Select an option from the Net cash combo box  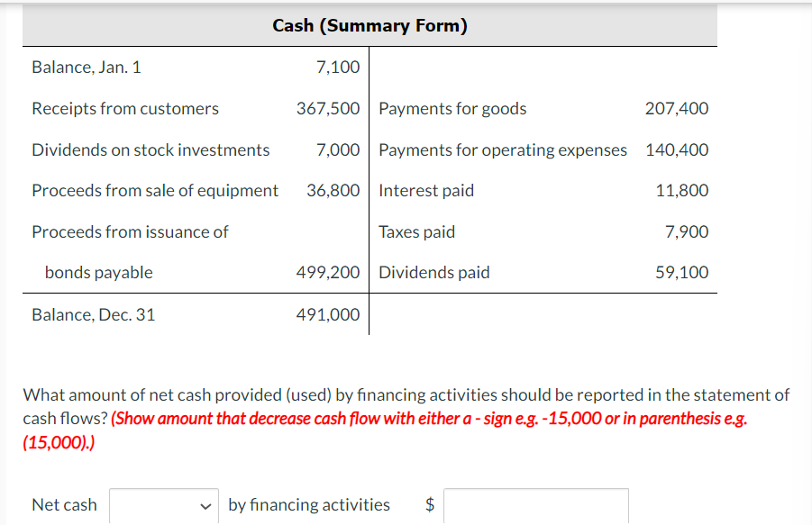coord(163,505)
